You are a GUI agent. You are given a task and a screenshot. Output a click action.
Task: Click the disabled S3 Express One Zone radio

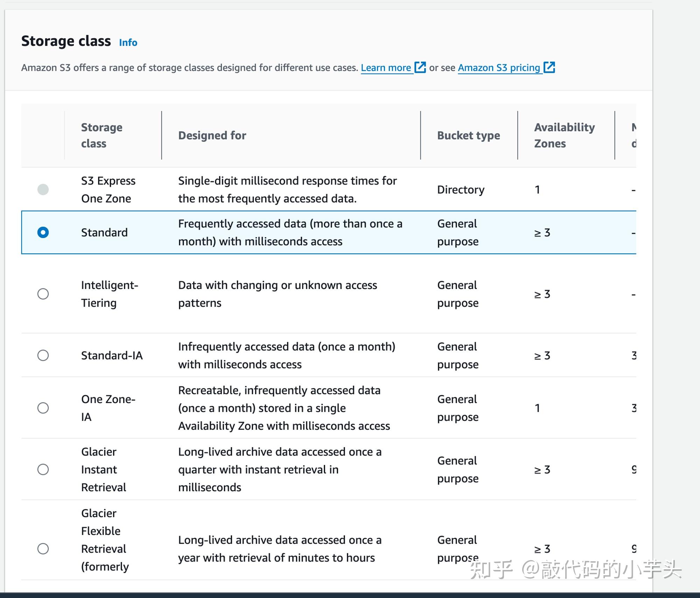point(43,189)
